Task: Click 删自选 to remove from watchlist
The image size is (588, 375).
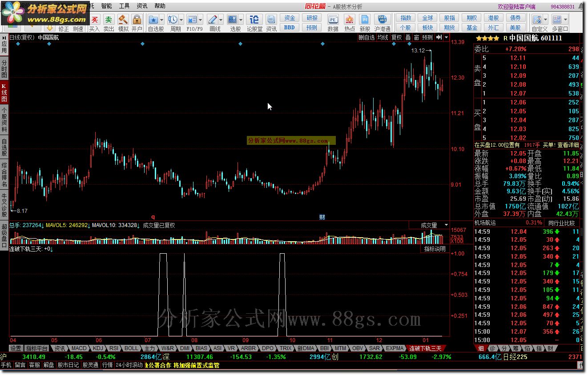Action: [x=367, y=37]
